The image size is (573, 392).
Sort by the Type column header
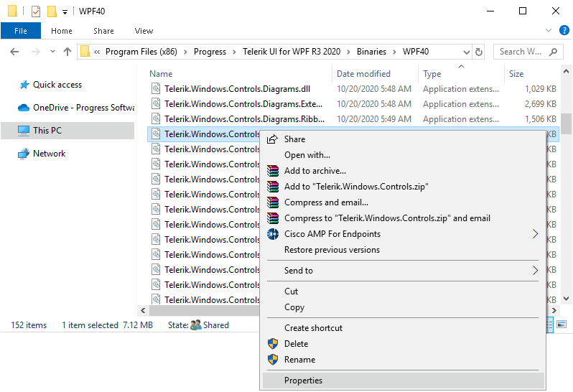click(x=432, y=74)
